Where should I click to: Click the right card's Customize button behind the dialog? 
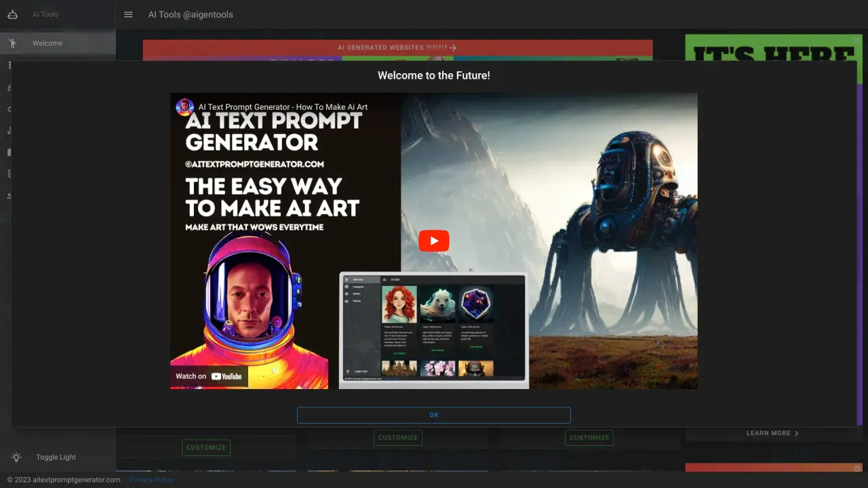click(x=589, y=438)
